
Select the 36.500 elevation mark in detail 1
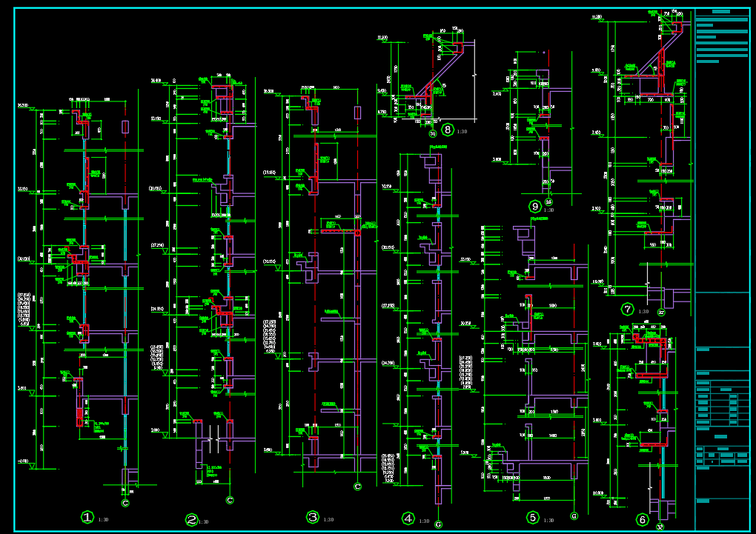pos(23,105)
